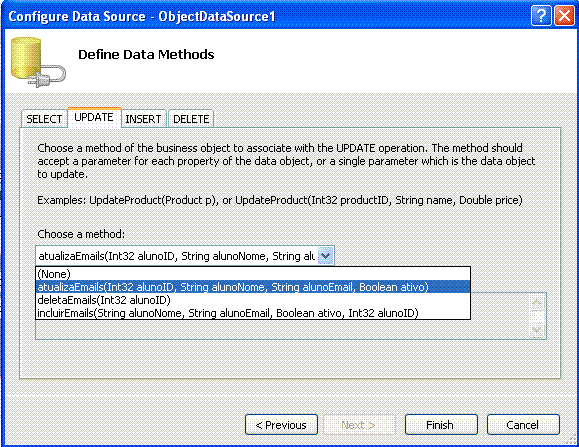Choose incluirEmails method option

click(x=253, y=313)
